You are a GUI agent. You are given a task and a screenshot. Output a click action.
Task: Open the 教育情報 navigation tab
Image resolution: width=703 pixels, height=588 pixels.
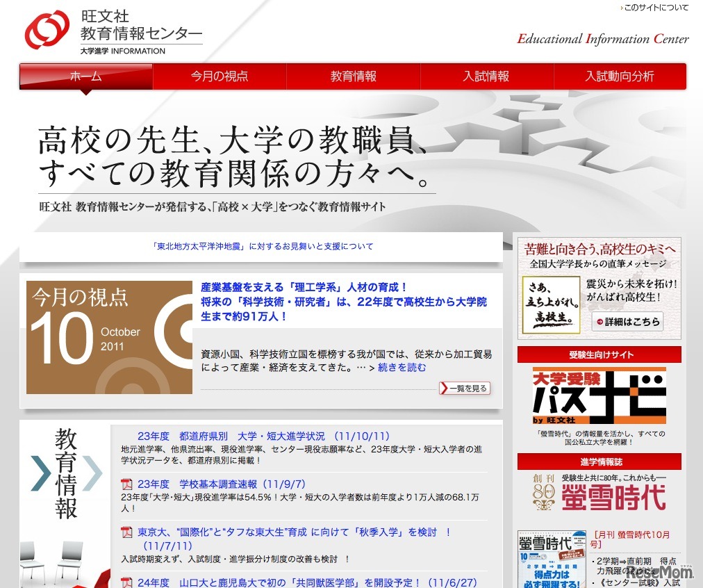(x=354, y=76)
